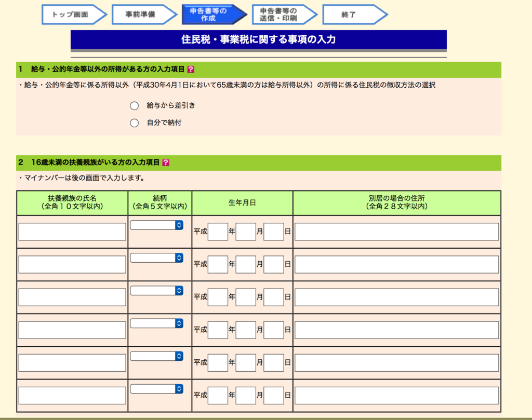Open 続柄 dropdown in second dependent row
This screenshot has height=420, width=532.
click(157, 258)
